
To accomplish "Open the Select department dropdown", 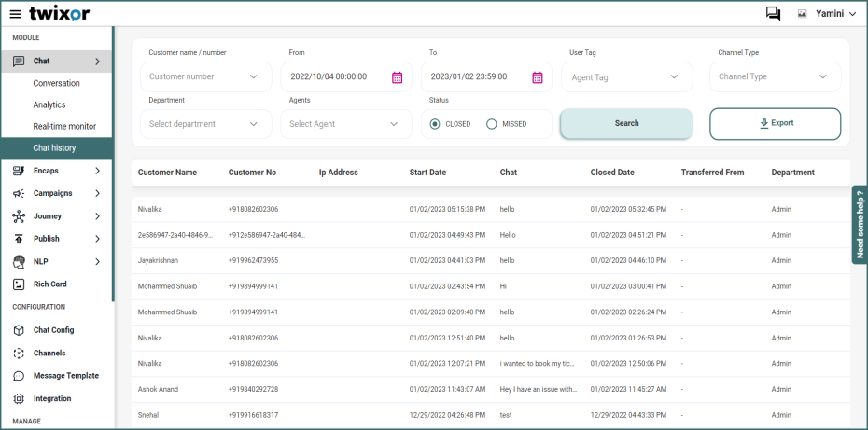I will (x=206, y=124).
